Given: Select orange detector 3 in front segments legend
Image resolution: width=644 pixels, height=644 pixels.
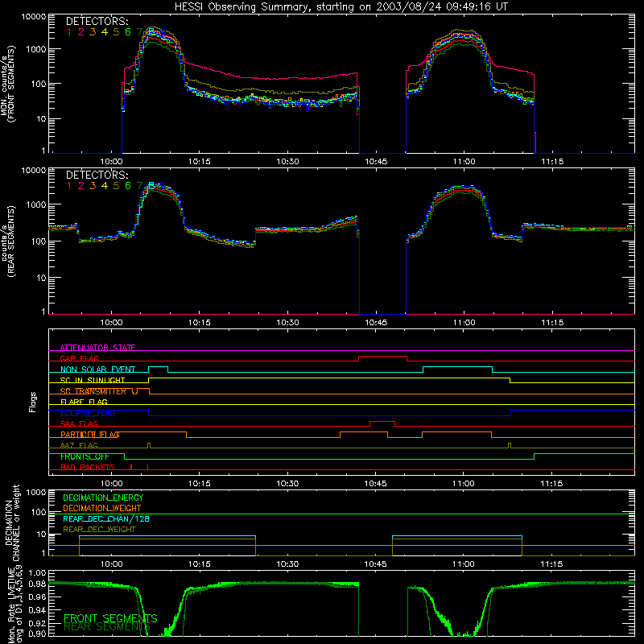Looking at the screenshot, I should 93,32.
